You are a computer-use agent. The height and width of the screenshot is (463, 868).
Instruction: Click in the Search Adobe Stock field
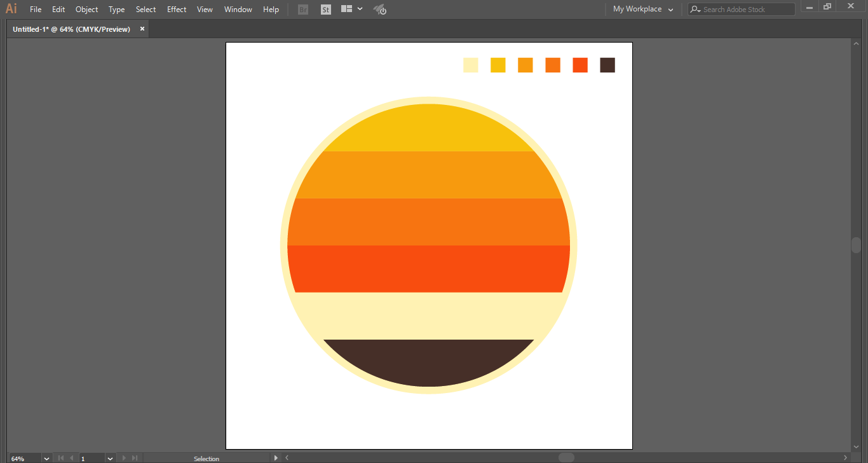click(747, 10)
